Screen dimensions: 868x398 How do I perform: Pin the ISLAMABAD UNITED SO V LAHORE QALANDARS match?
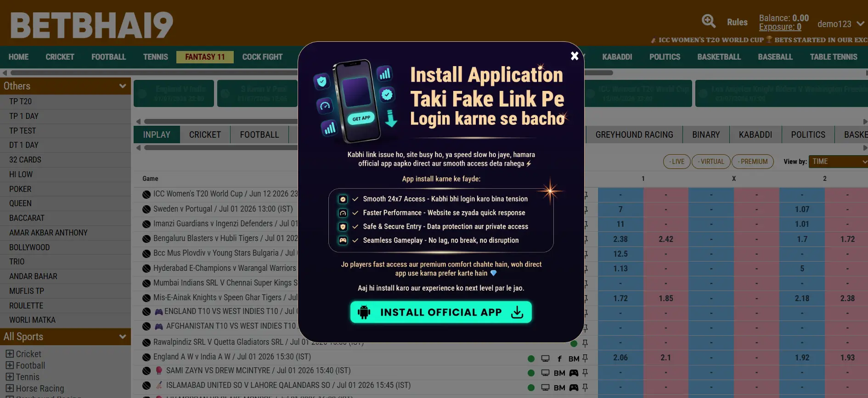click(x=585, y=387)
